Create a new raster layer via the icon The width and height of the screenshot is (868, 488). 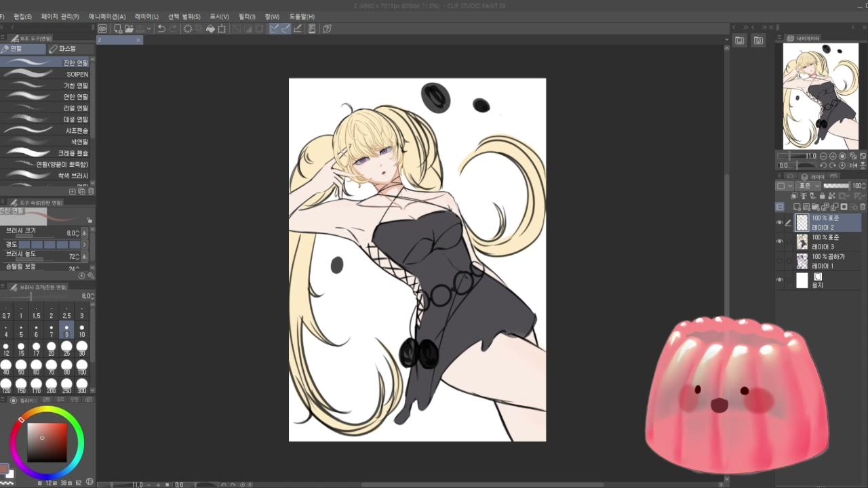point(797,207)
